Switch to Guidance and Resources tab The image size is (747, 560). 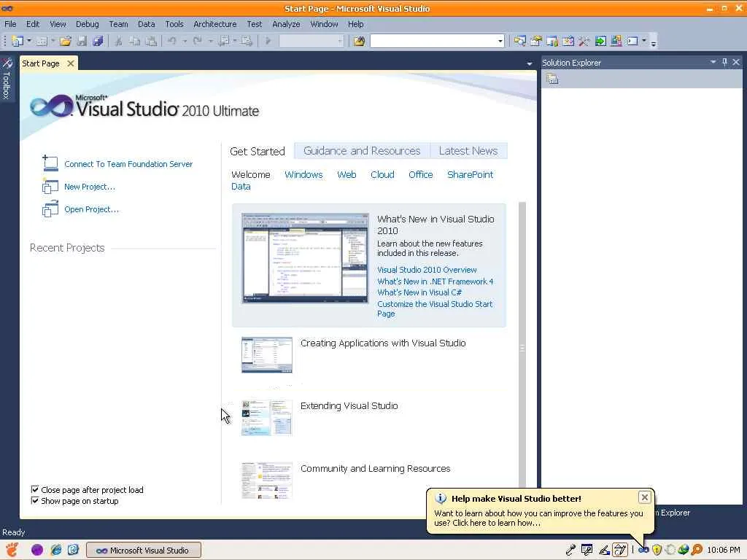pyautogui.click(x=362, y=150)
